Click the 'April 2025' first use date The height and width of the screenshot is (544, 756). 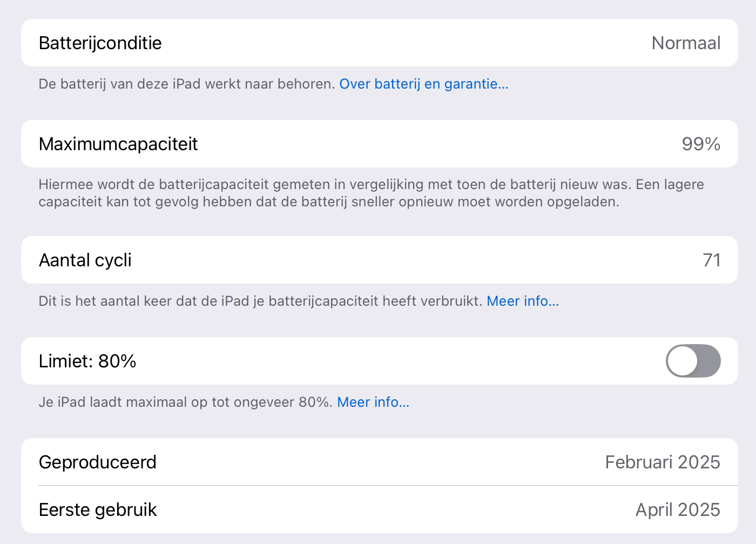click(677, 510)
